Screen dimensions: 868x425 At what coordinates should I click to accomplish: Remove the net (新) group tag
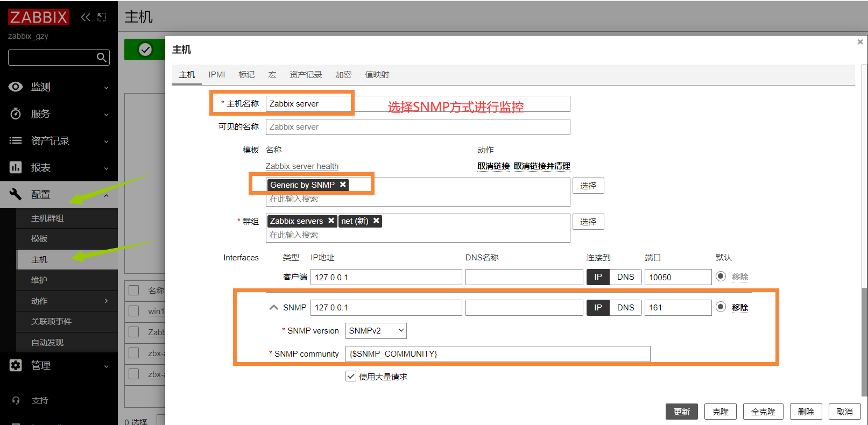(376, 221)
